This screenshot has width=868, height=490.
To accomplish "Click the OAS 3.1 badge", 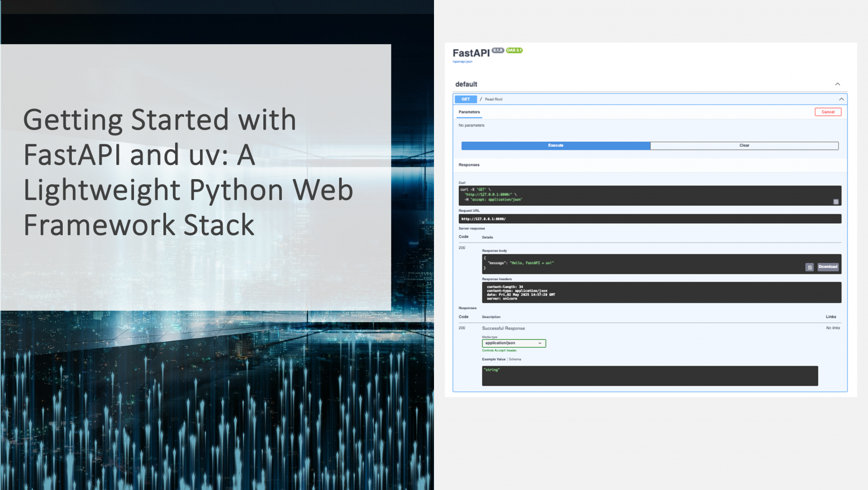I will click(x=514, y=50).
